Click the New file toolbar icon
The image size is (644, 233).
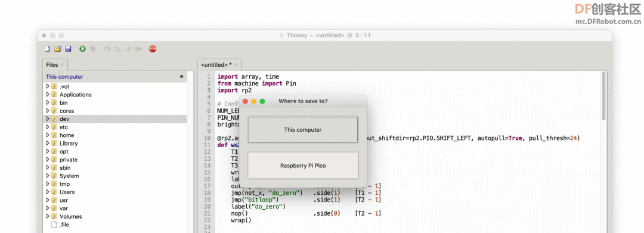click(47, 49)
